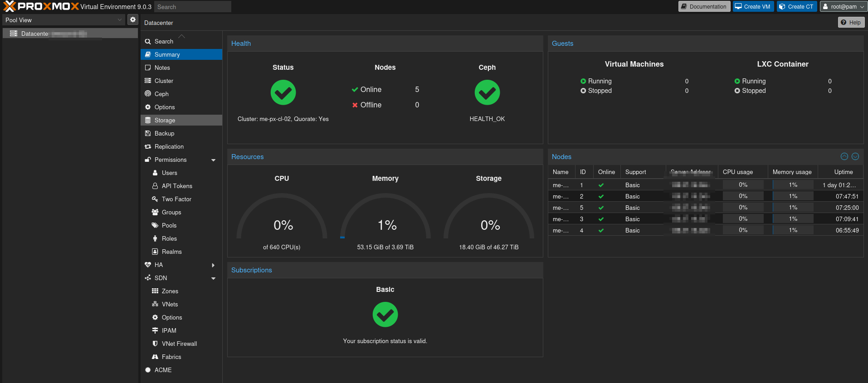Click the VNet Firewall shield icon
This screenshot has height=383, width=868.
coord(155,344)
